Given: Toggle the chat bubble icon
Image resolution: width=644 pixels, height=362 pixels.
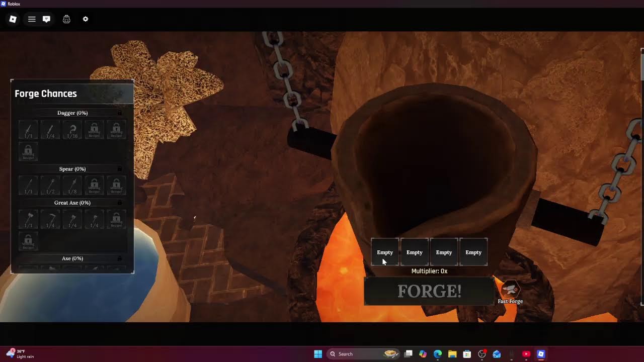Looking at the screenshot, I should coord(46,19).
